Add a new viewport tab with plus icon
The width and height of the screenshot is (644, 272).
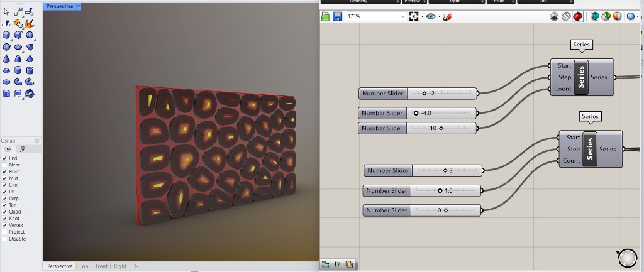pos(136,266)
